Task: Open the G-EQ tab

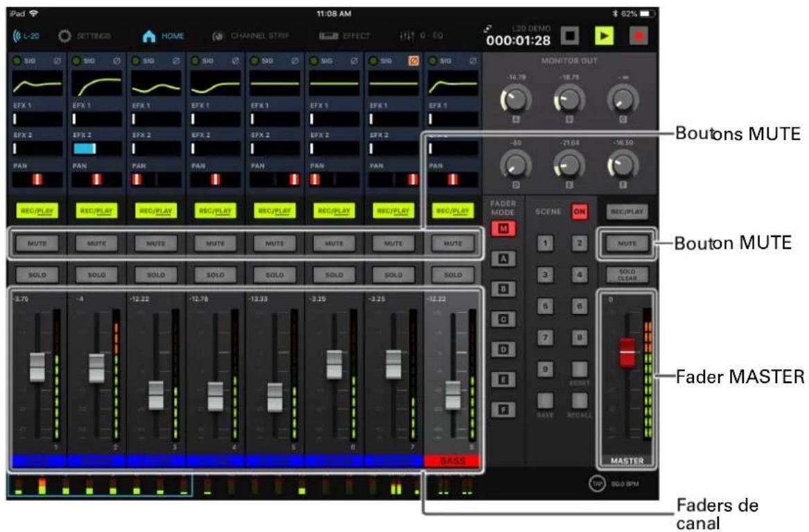Action: pyautogui.click(x=421, y=36)
